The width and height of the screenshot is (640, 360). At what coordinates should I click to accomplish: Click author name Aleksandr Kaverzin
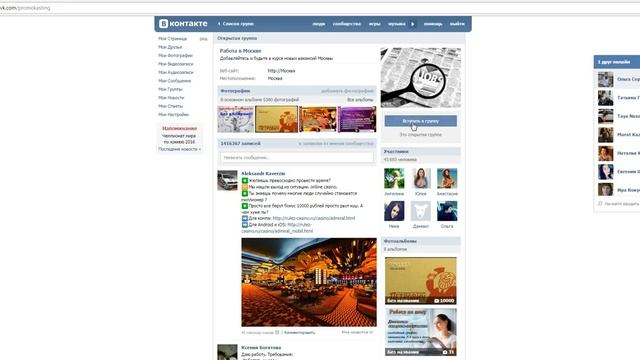click(x=263, y=173)
